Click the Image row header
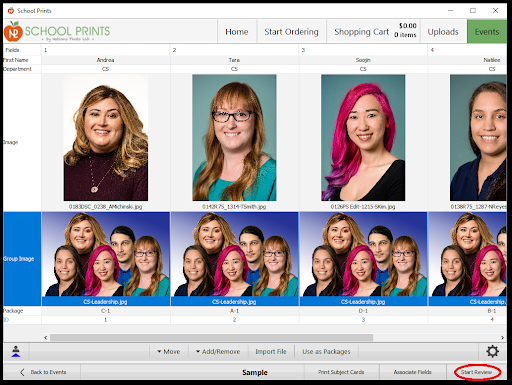This screenshot has height=385, width=512. (22, 142)
